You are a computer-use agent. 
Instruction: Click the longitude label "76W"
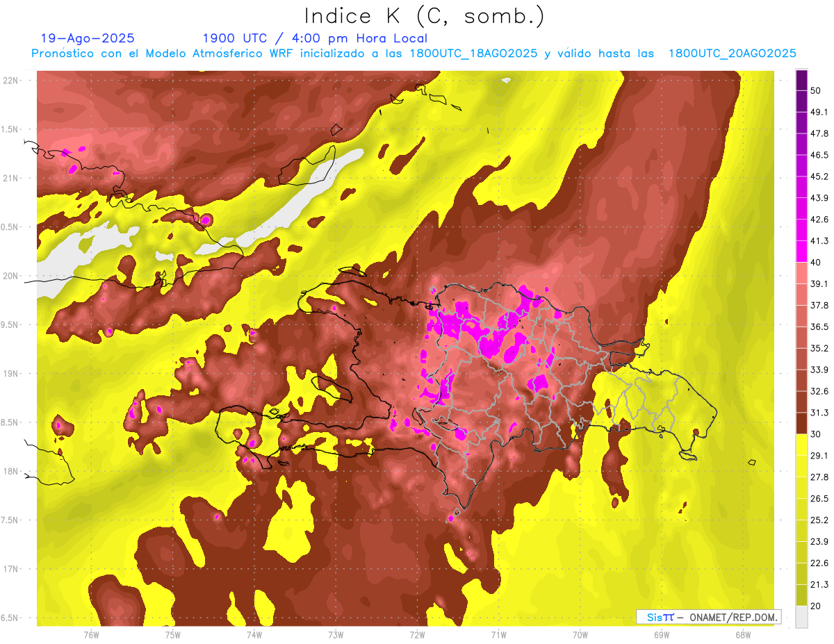pos(91,634)
